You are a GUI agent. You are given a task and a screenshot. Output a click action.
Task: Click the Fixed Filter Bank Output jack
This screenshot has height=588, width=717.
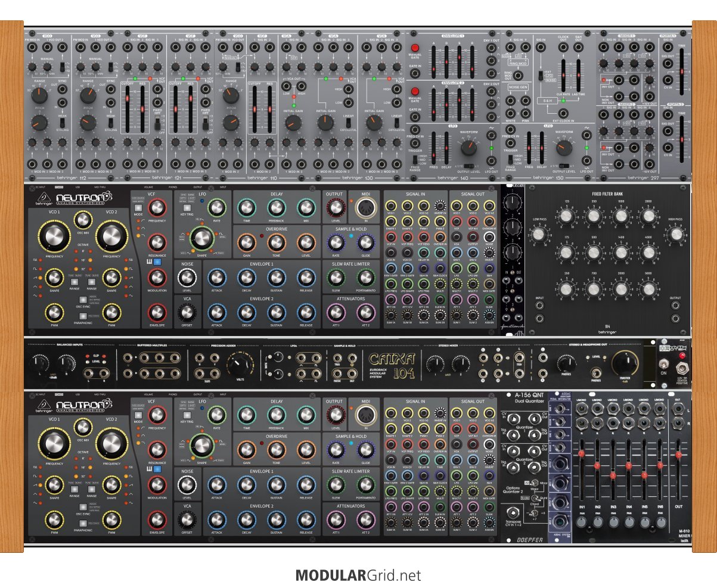pos(675,306)
